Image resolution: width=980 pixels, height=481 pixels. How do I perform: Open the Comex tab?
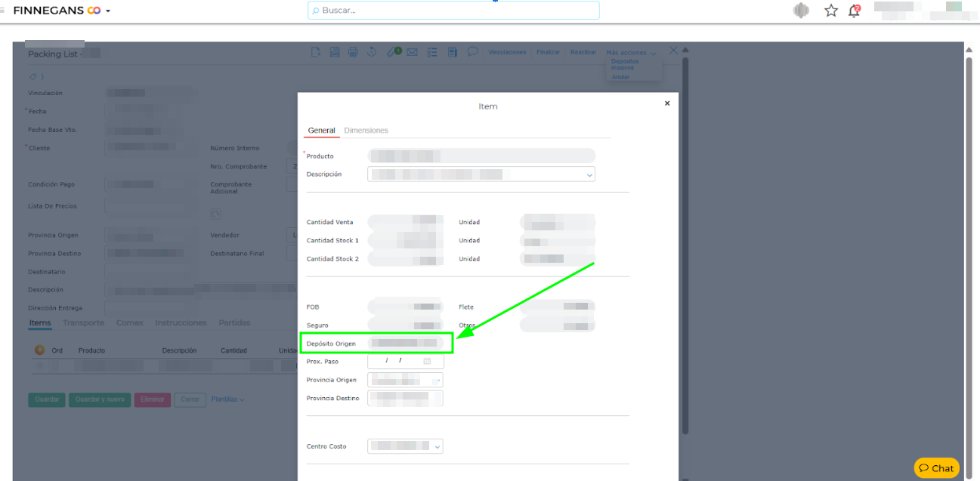coord(130,322)
